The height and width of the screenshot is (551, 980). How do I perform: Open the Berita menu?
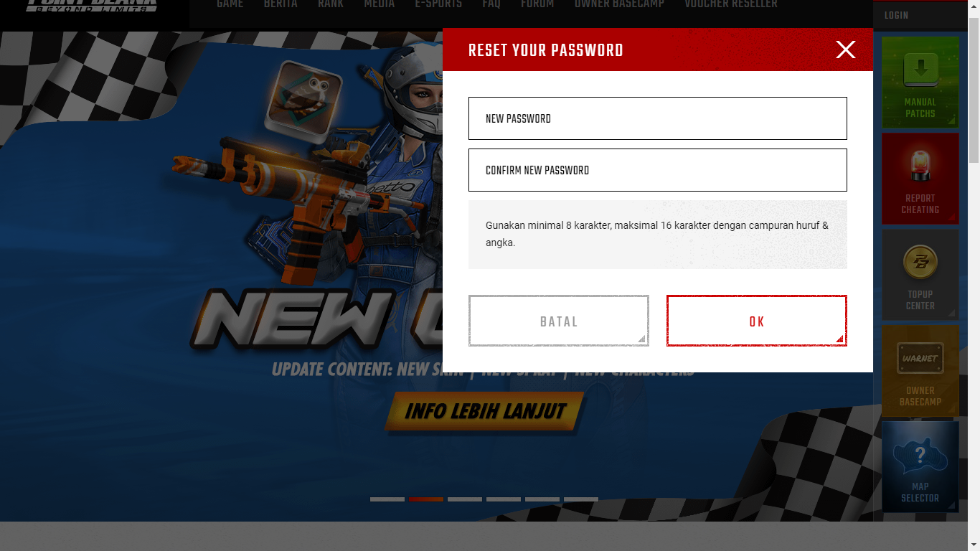281,5
